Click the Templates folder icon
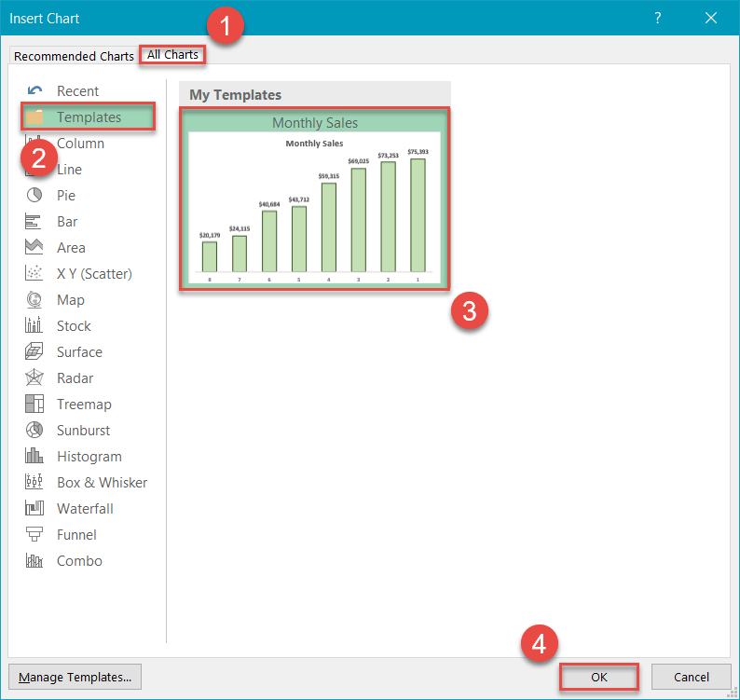 click(34, 117)
